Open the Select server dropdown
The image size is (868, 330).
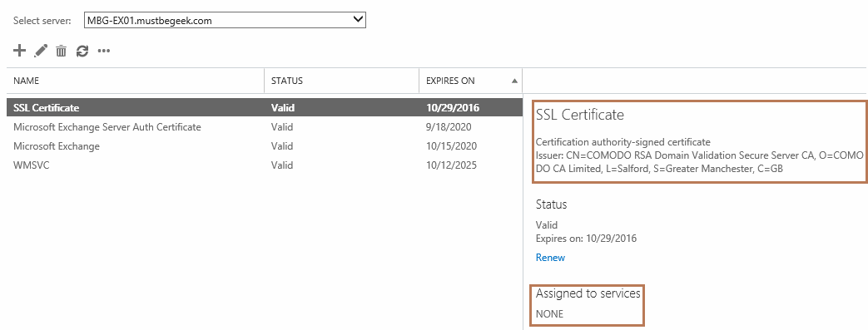(225, 21)
